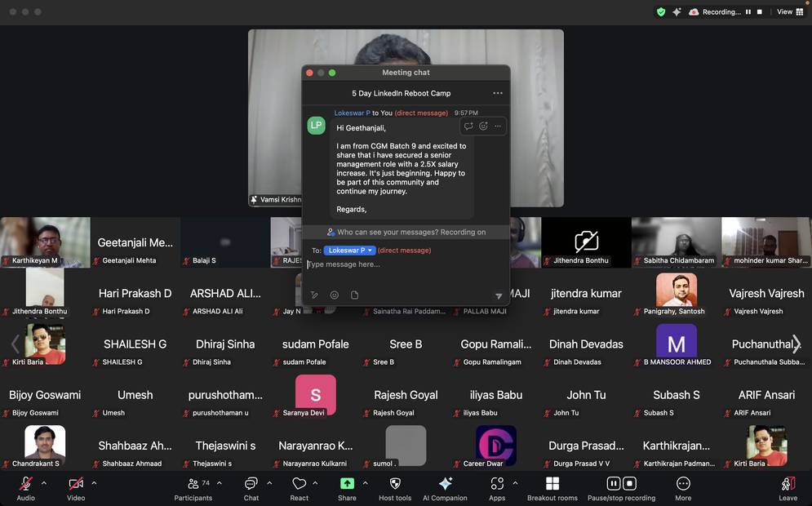
Task: Select Chandrakant S tile
Action: (x=45, y=446)
